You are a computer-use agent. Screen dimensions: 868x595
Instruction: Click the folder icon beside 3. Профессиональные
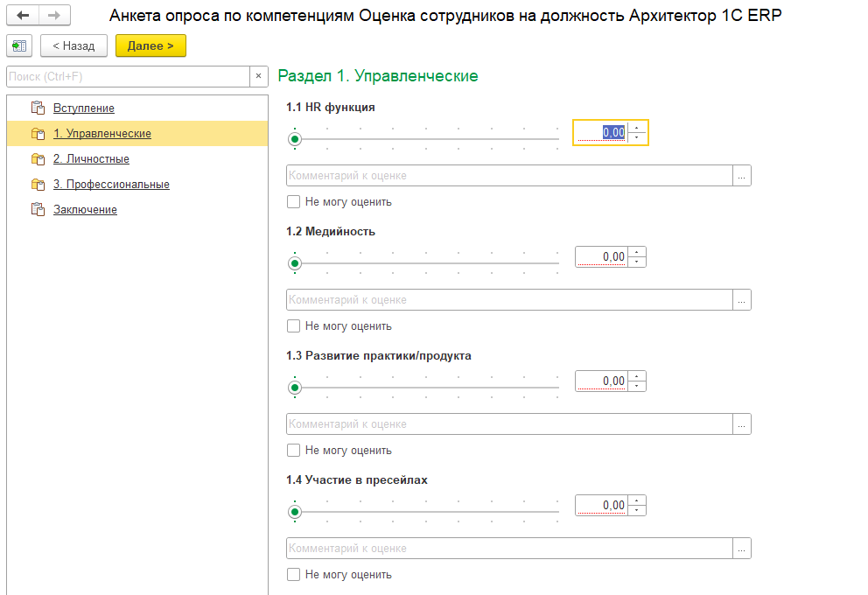click(x=37, y=185)
